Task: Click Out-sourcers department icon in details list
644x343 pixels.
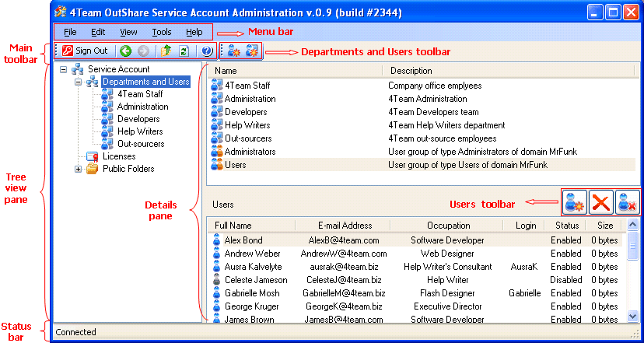Action: pos(216,138)
